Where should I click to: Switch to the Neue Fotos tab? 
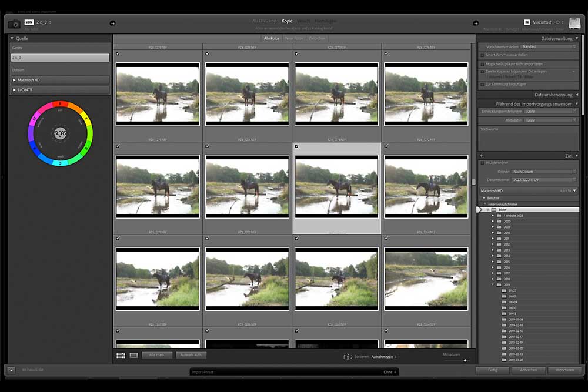pyautogui.click(x=294, y=39)
